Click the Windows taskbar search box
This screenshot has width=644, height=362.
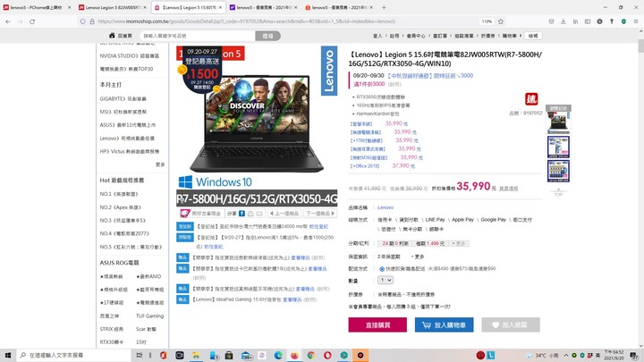tap(74, 355)
